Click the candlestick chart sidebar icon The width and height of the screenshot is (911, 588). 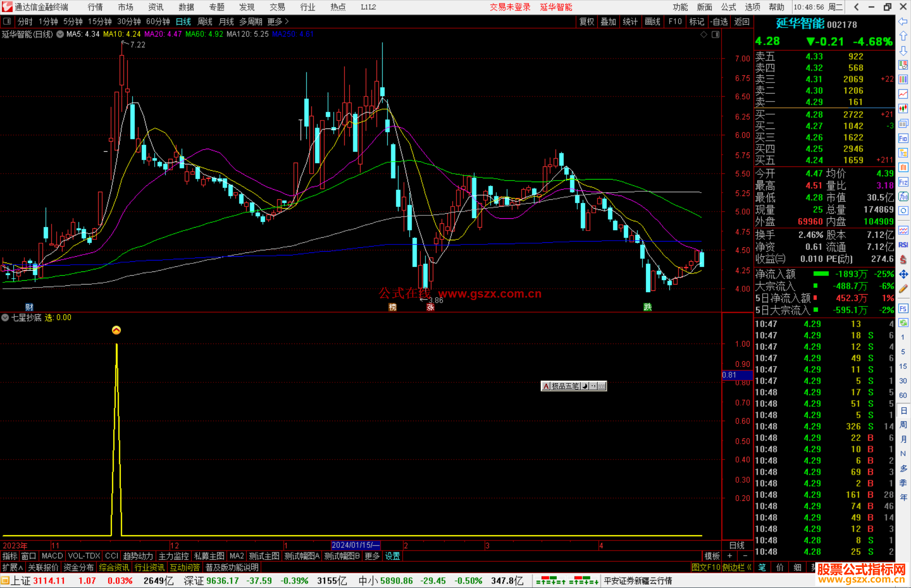click(x=903, y=109)
